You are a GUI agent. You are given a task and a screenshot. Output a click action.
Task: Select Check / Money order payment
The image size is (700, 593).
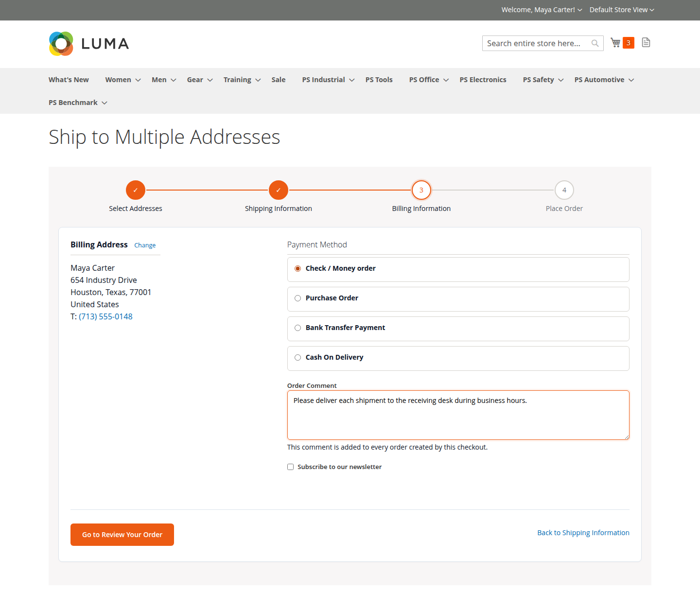[298, 269]
